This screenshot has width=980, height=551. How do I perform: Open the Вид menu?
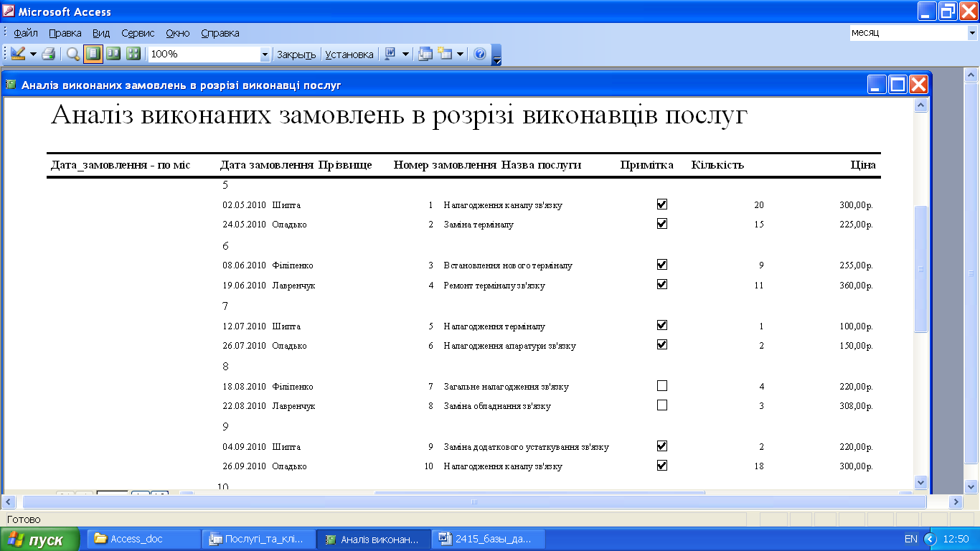[x=101, y=33]
